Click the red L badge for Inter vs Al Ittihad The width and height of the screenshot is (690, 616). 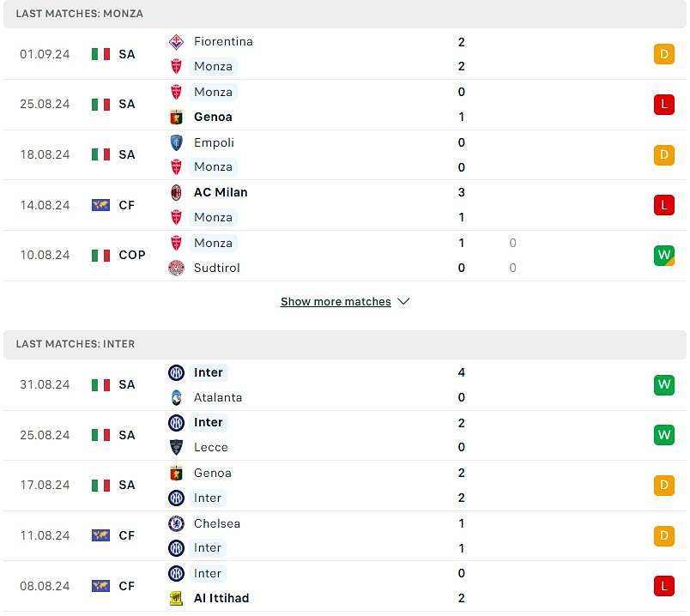[663, 586]
